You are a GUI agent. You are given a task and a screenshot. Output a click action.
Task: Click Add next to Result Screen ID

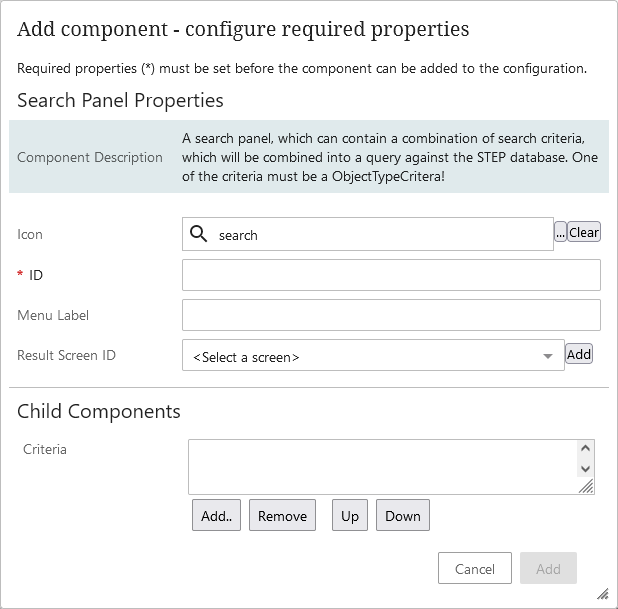(579, 354)
